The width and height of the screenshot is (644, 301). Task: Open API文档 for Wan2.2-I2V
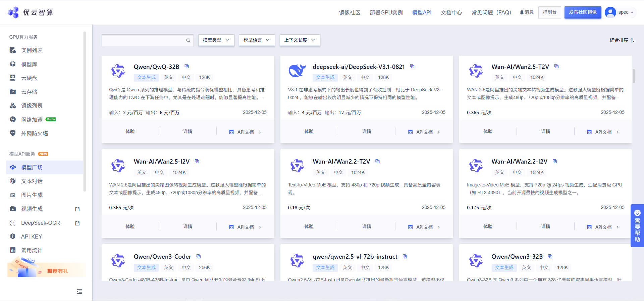(x=603, y=227)
